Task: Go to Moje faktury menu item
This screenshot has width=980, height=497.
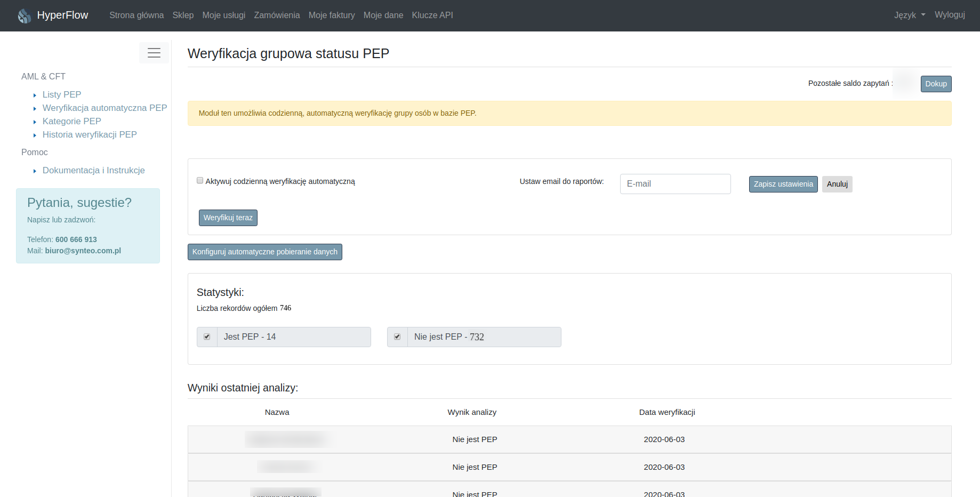Action: (x=332, y=15)
